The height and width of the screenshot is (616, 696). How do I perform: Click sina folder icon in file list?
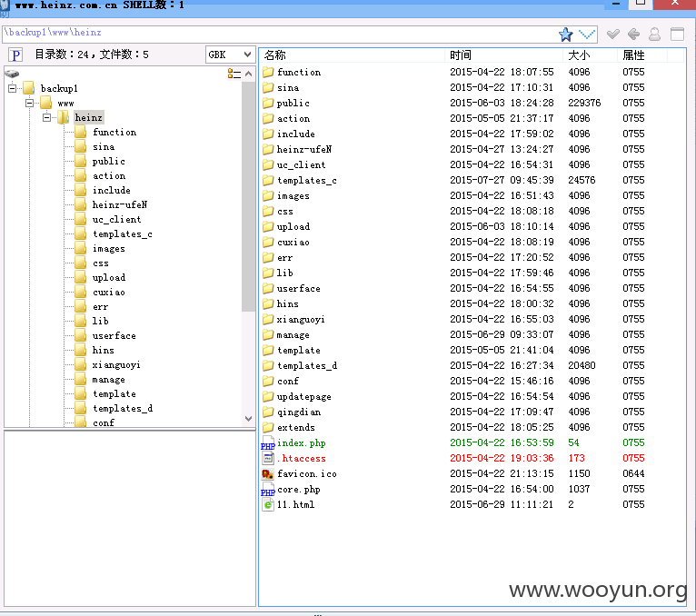pos(268,87)
